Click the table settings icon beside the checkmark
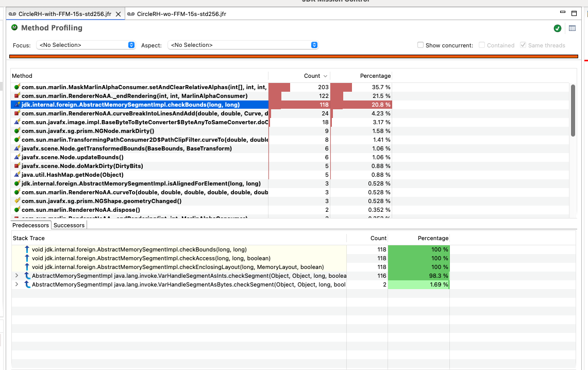588x370 pixels. point(572,28)
